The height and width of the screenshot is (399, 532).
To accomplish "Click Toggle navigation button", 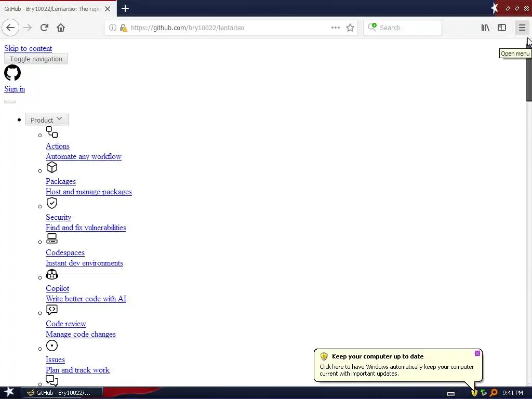I will pyautogui.click(x=36, y=59).
